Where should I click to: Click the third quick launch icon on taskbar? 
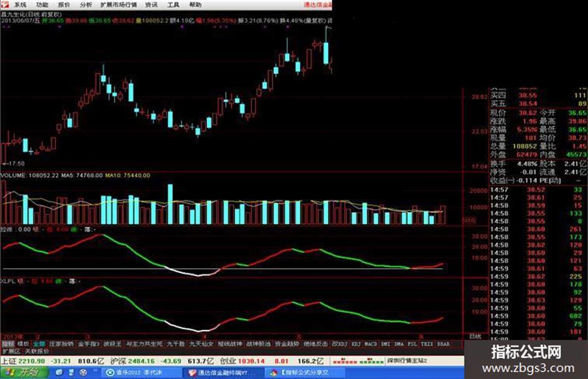tap(83, 373)
